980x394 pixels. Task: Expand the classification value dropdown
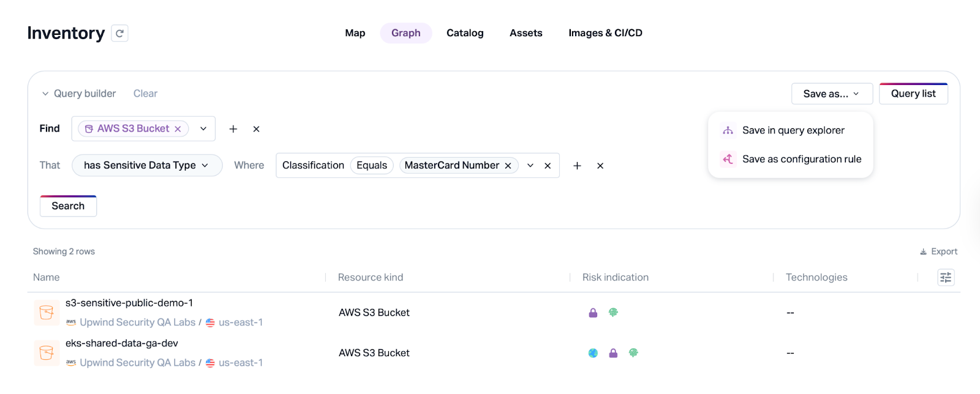(530, 166)
